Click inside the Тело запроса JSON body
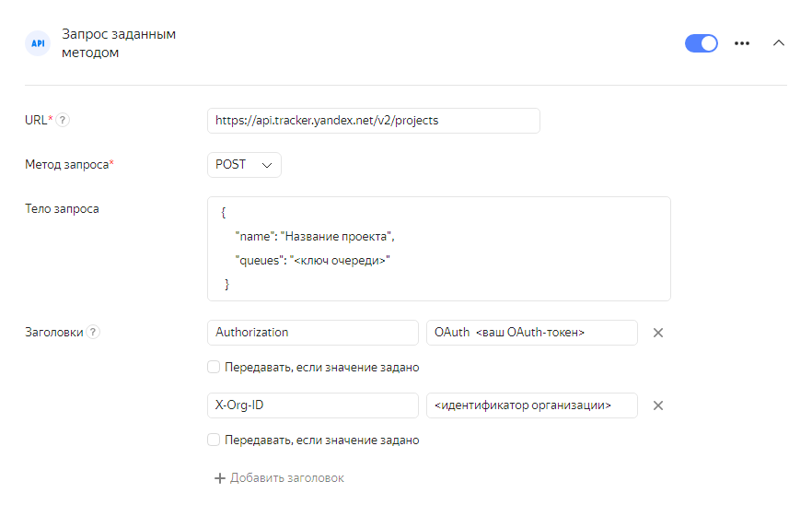This screenshot has height=505, width=812. (x=439, y=249)
